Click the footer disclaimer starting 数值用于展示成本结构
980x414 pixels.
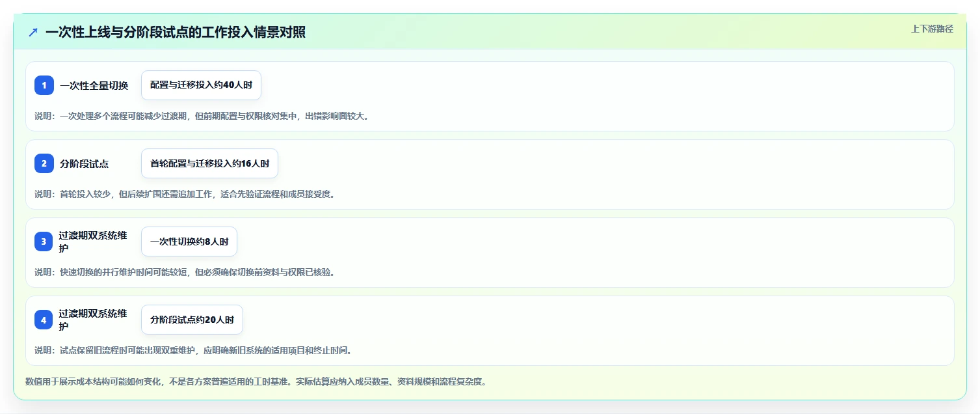pyautogui.click(x=256, y=381)
